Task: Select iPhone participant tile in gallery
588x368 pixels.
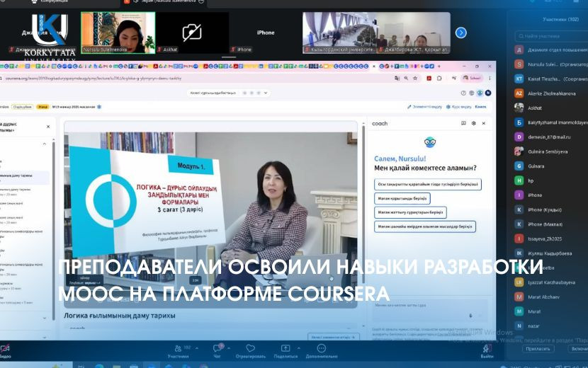Action: click(x=266, y=33)
